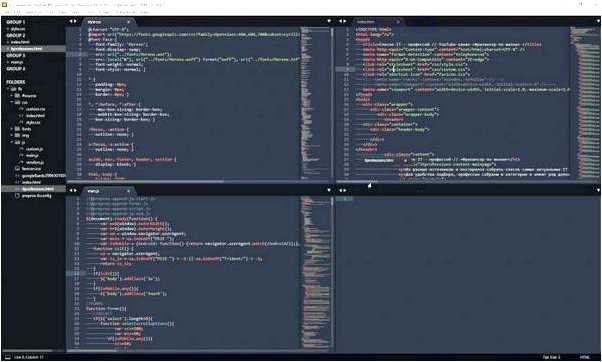This screenshot has height=362, width=602.
Task: Collapse the css folder in the sidebar
Action: [12, 102]
